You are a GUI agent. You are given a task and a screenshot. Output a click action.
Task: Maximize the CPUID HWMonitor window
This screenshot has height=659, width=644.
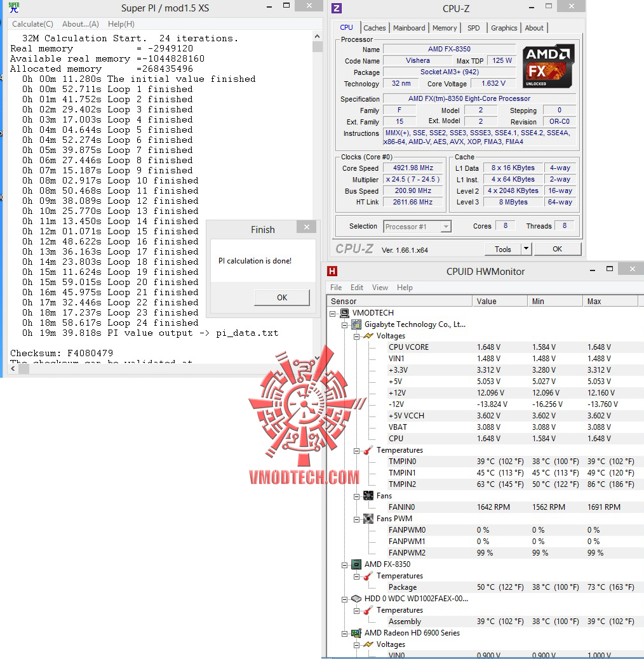click(610, 269)
